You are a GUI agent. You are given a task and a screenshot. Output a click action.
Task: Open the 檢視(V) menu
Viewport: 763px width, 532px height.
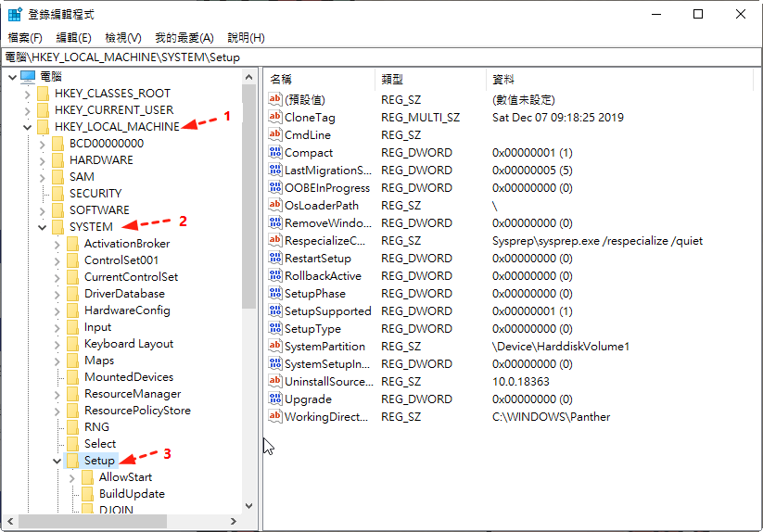coord(123,37)
